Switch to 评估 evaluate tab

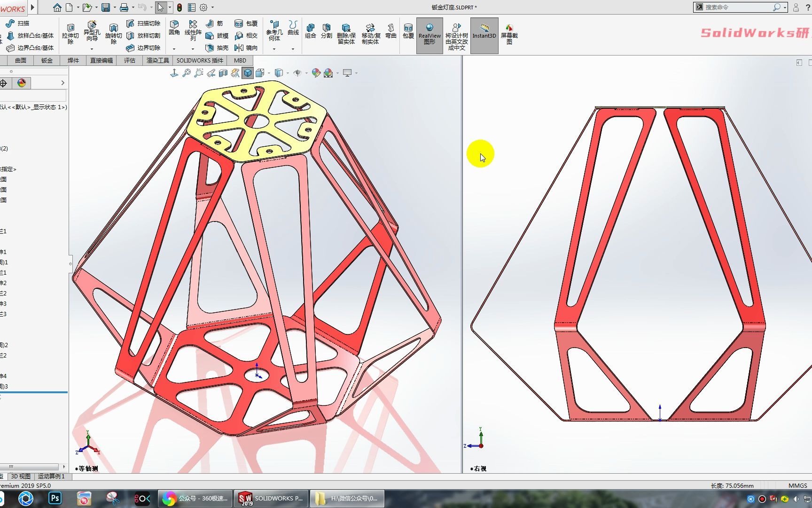(130, 60)
